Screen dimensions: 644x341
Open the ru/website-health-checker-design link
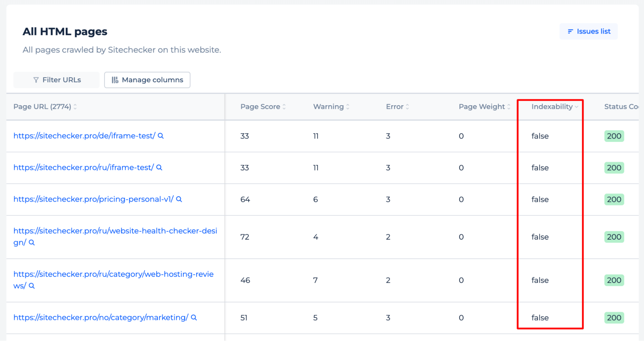[x=115, y=236]
